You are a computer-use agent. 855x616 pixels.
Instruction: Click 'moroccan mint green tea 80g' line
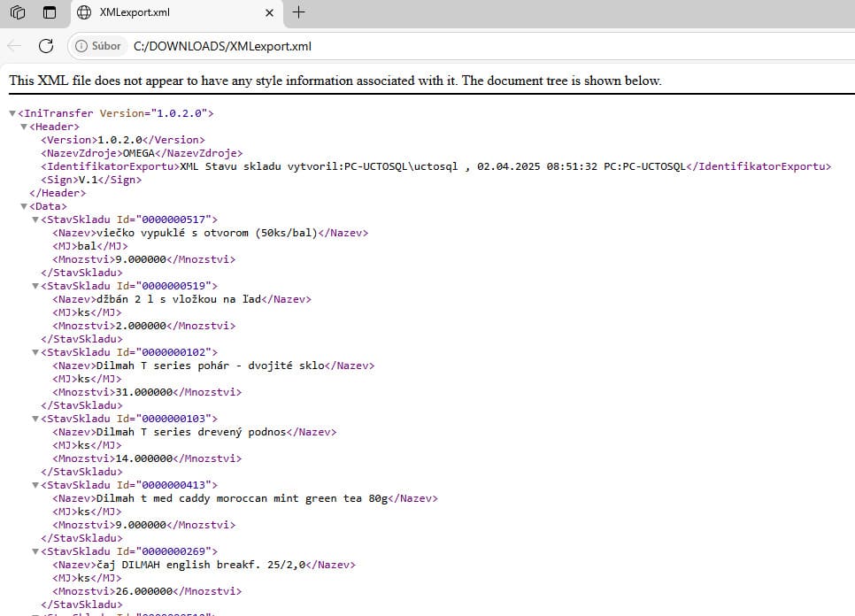pyautogui.click(x=245, y=498)
